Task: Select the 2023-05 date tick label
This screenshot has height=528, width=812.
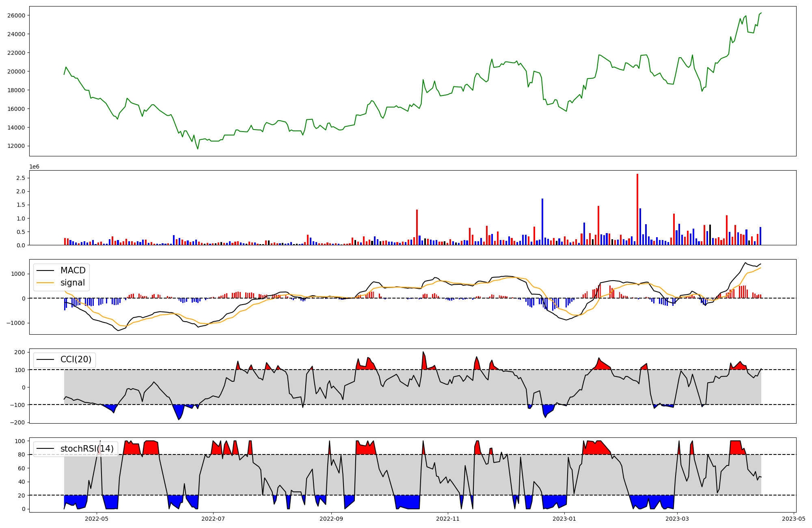Action: pyautogui.click(x=793, y=519)
